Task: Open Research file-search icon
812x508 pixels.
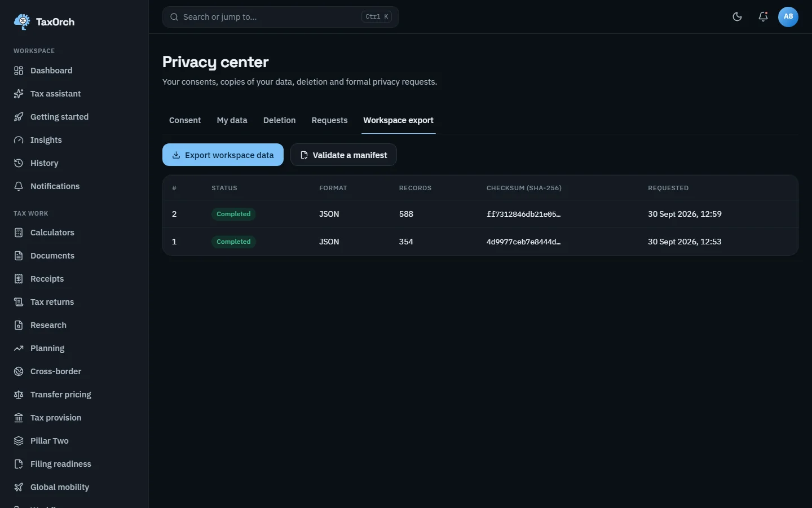Action: 19,325
